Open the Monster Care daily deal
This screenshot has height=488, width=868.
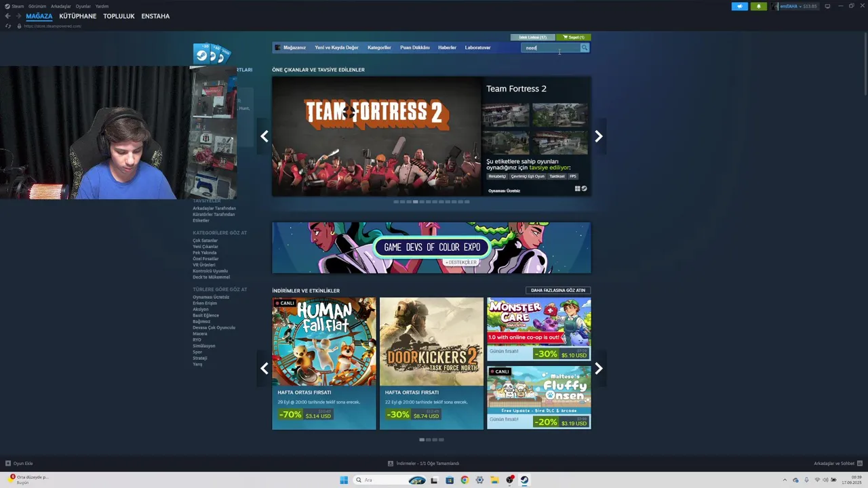pyautogui.click(x=539, y=329)
